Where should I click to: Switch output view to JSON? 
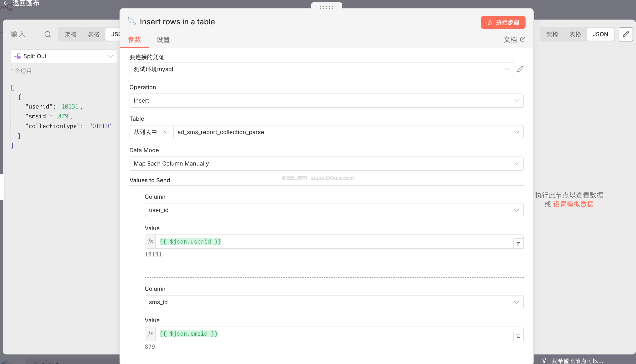coord(600,34)
